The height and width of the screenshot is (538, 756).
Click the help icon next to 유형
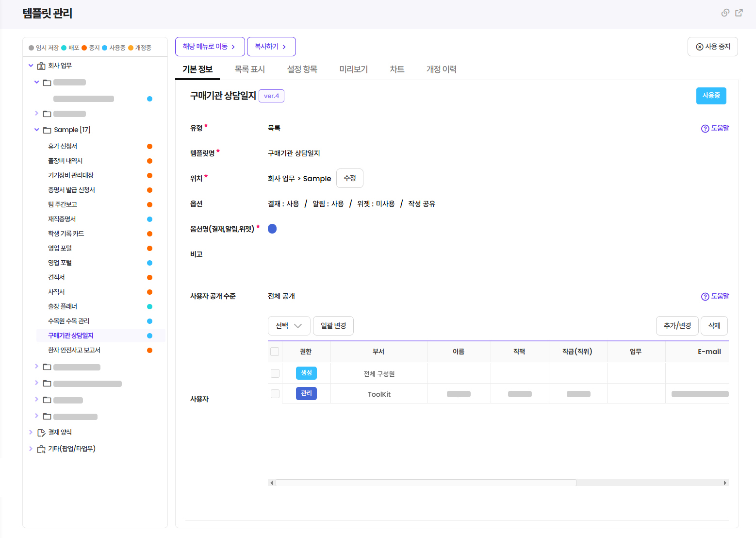point(705,129)
